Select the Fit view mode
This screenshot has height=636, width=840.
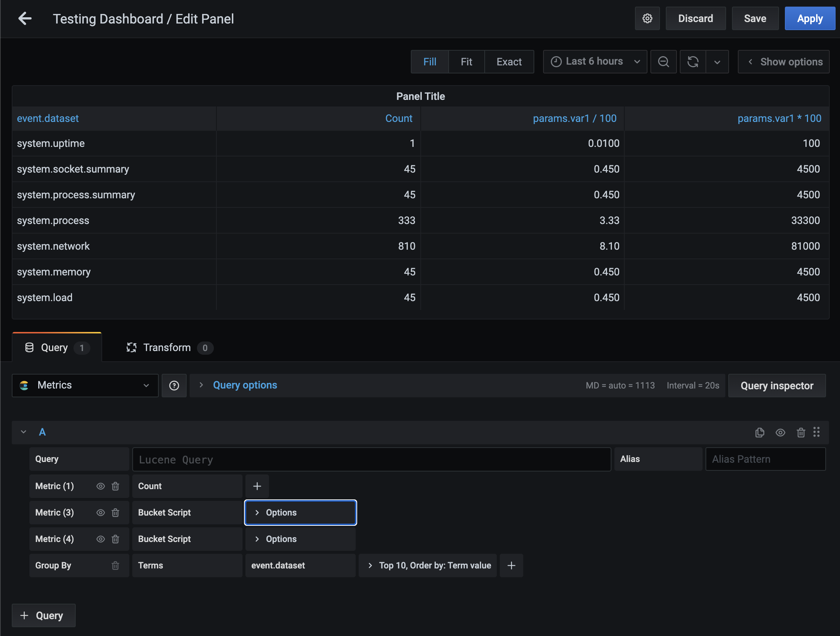[466, 62]
